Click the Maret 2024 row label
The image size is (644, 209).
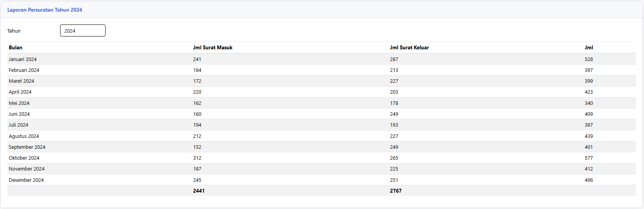click(x=21, y=81)
